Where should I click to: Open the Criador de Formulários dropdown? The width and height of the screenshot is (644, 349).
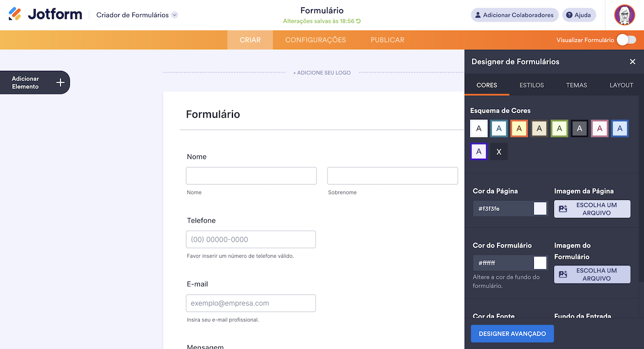click(174, 15)
